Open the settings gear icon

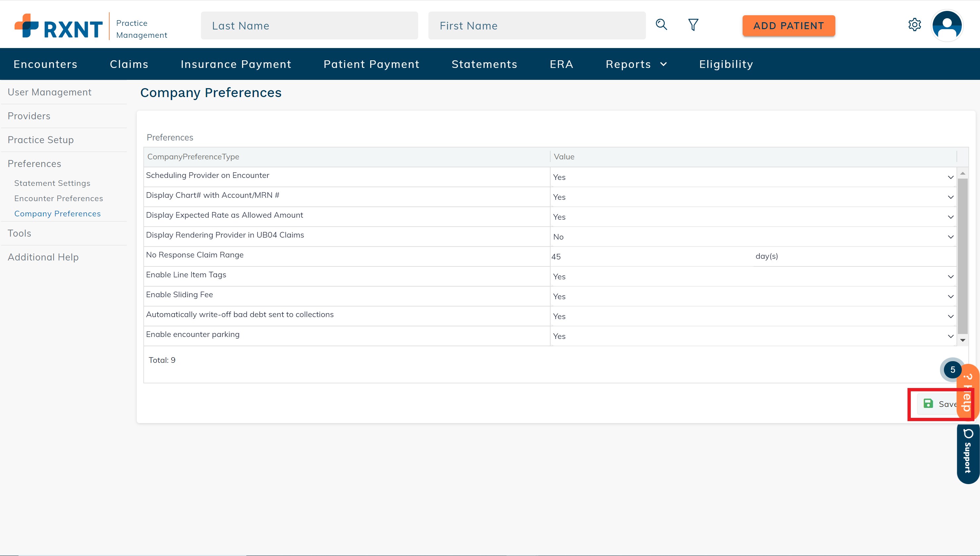[914, 25]
